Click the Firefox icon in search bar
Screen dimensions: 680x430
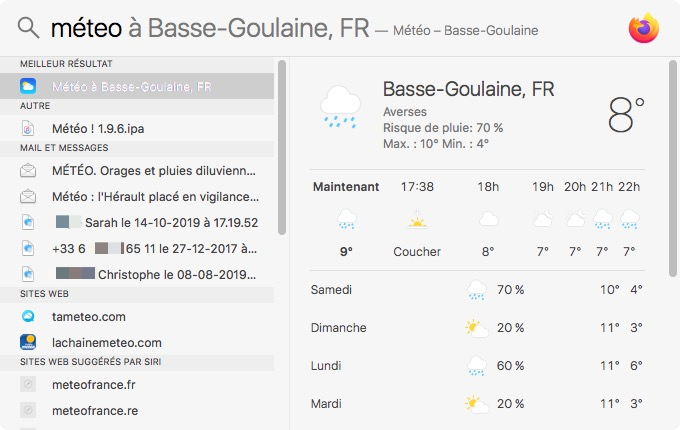tap(644, 28)
